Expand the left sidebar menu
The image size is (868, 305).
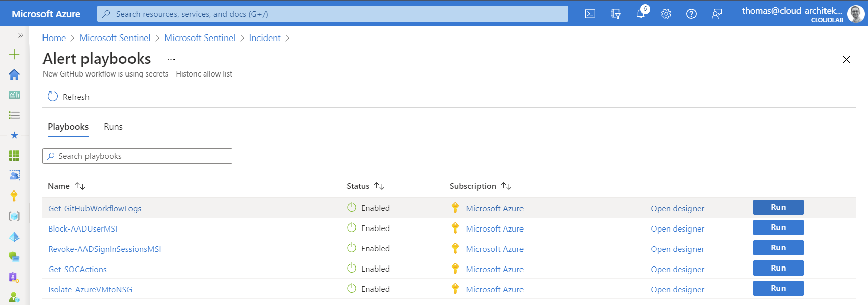pyautogui.click(x=20, y=35)
